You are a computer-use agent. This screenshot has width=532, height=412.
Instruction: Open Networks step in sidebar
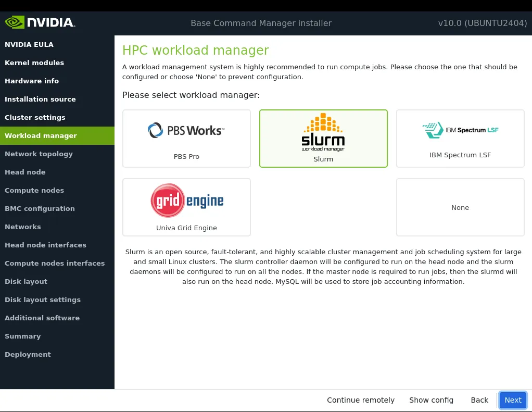click(x=57, y=227)
